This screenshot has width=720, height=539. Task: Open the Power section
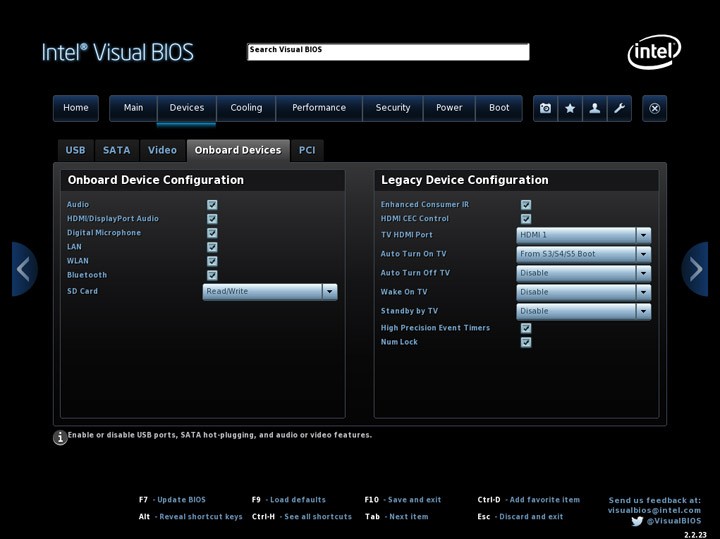coord(449,108)
